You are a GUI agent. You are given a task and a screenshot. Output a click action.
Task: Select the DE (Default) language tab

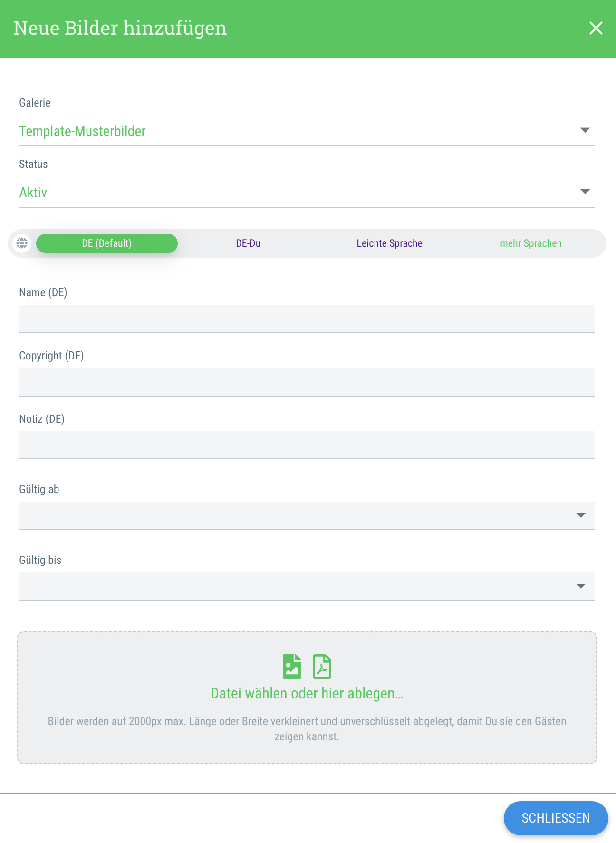tap(107, 243)
